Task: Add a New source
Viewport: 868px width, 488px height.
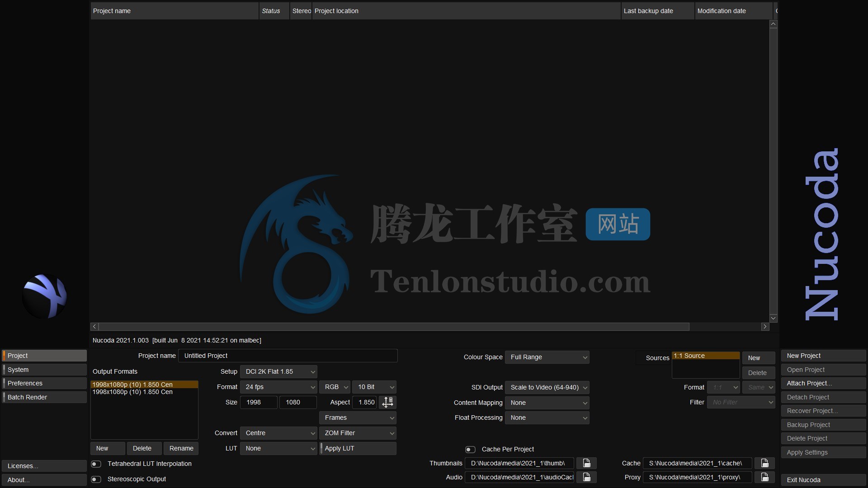Action: pos(759,358)
